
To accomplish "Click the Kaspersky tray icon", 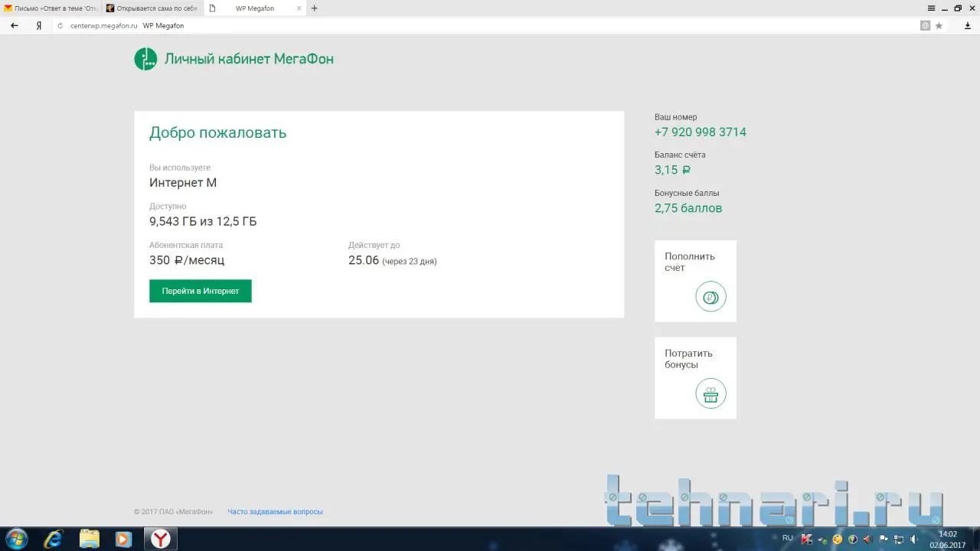I will pos(805,539).
